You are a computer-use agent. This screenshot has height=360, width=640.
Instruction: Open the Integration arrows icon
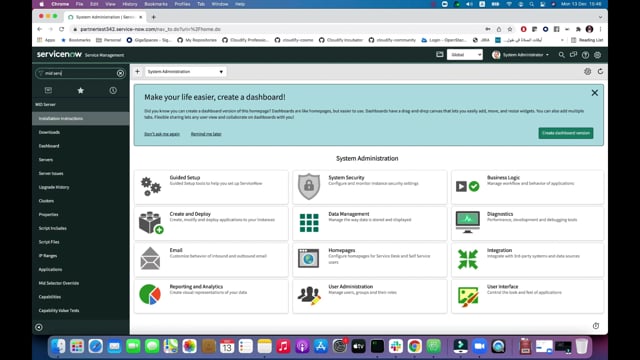tap(468, 259)
